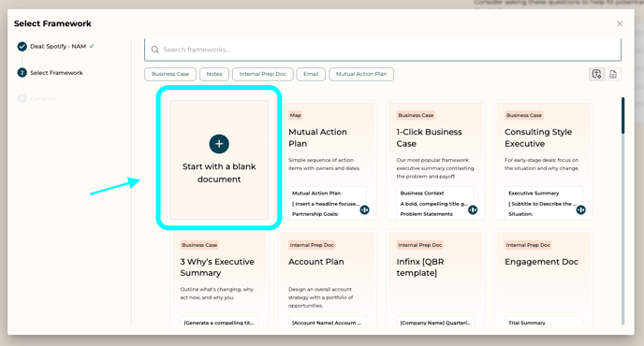The height and width of the screenshot is (346, 644).
Task: Click 'Outline what's changing' description text
Action: [217, 294]
